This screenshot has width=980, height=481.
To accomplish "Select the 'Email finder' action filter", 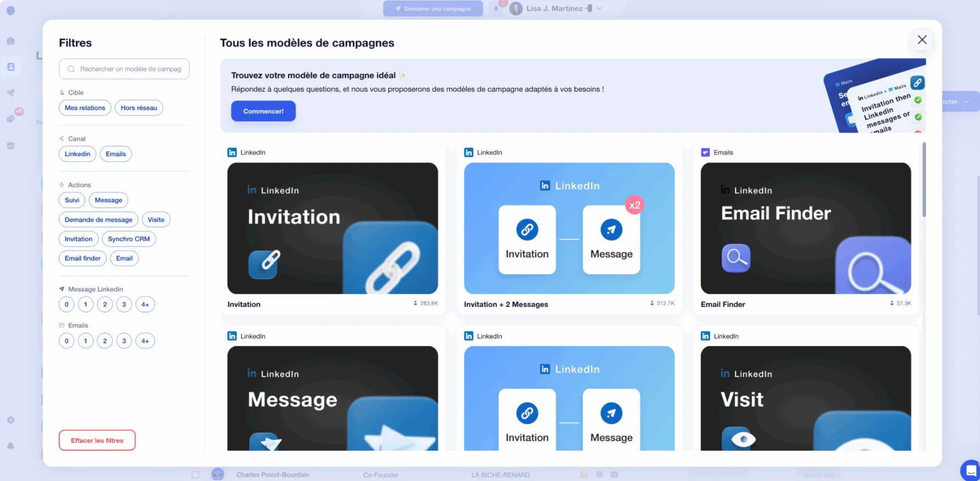I will click(83, 258).
